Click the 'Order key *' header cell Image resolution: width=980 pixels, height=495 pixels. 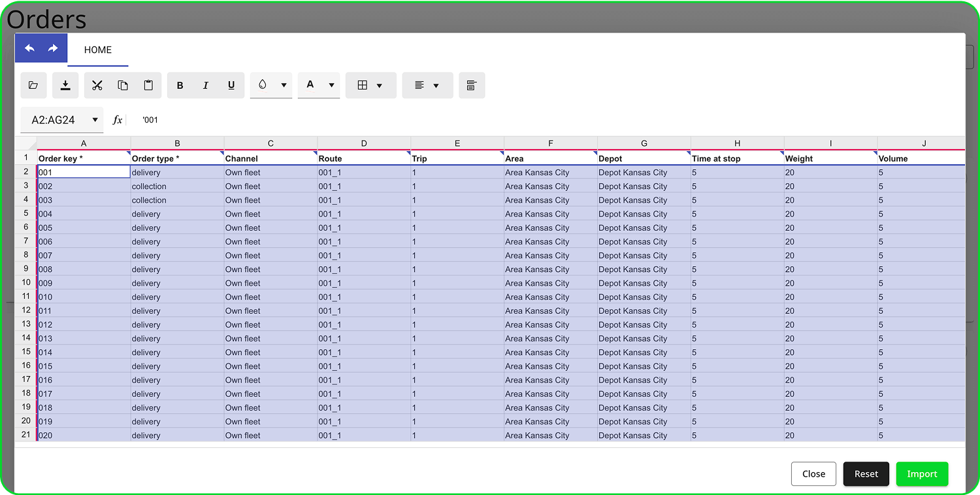tap(84, 158)
